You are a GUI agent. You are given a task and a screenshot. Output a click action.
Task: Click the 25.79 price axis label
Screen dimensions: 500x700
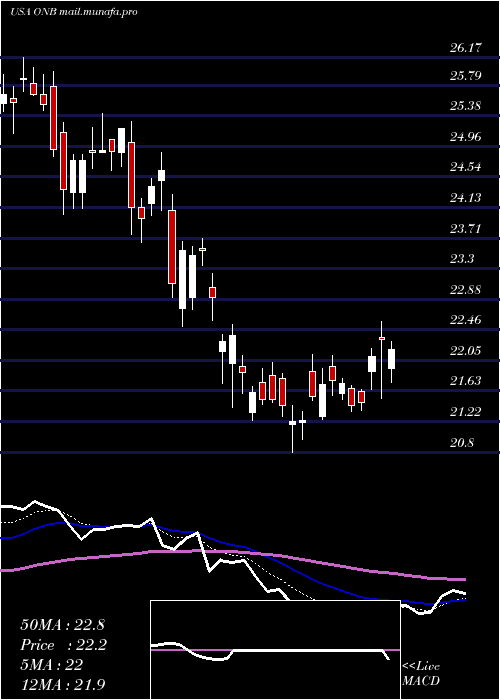pos(466,75)
